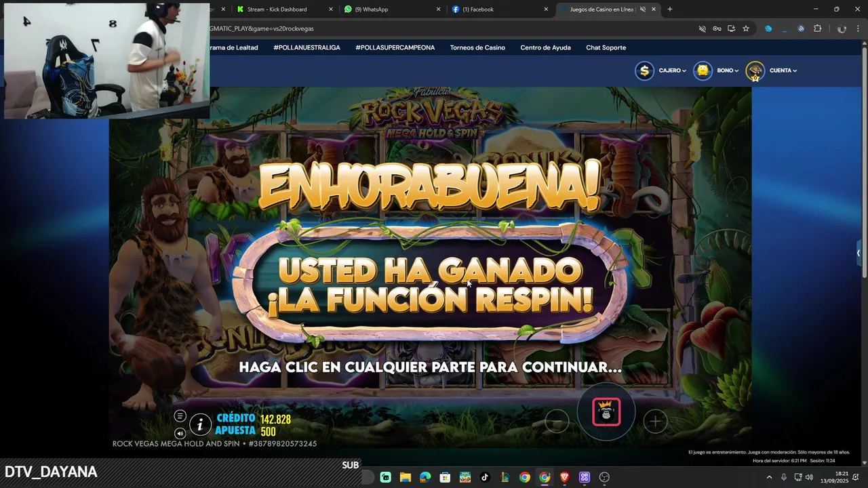Viewport: 868px width, 488px height.
Task: Open Chat Soporte
Action: (x=606, y=47)
